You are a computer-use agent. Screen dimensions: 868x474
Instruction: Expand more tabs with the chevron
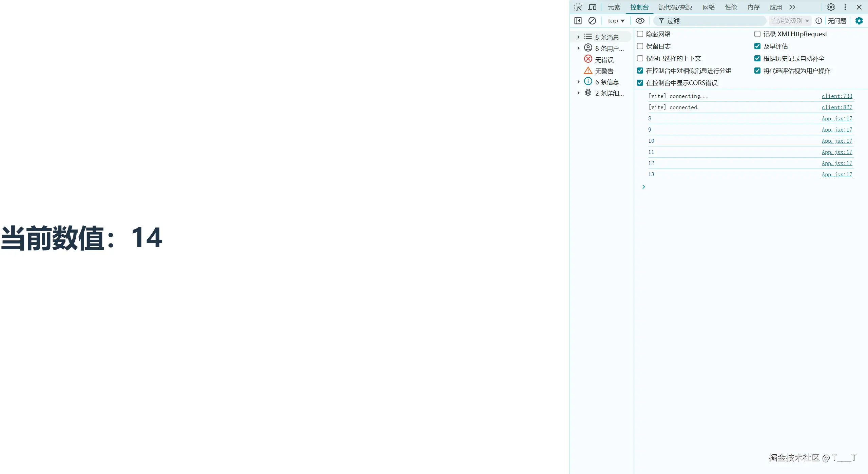[x=792, y=7]
